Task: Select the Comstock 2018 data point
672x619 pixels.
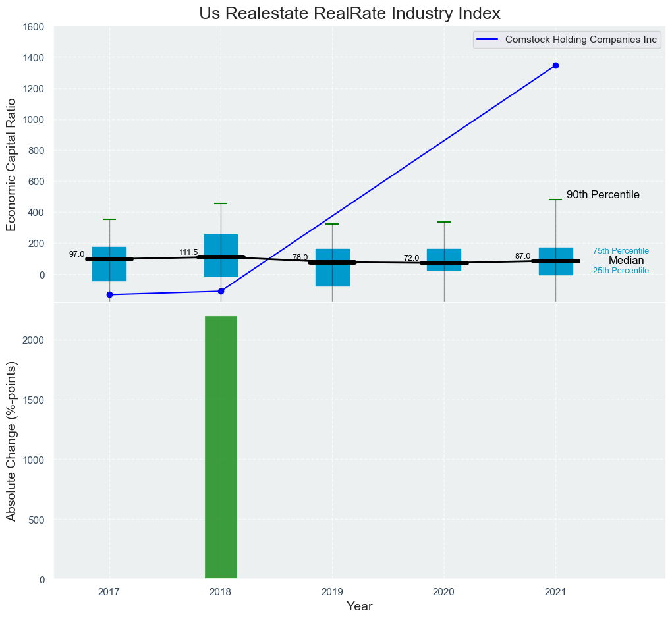Action: coord(221,291)
